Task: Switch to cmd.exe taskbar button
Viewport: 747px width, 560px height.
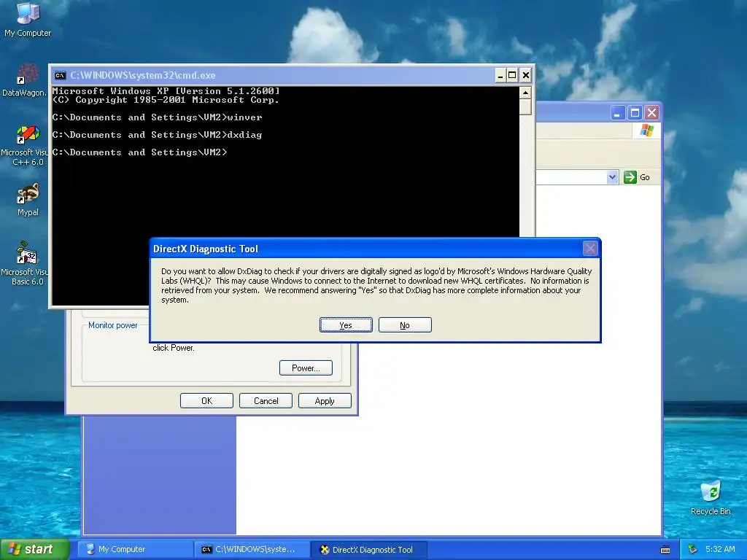Action: point(252,550)
